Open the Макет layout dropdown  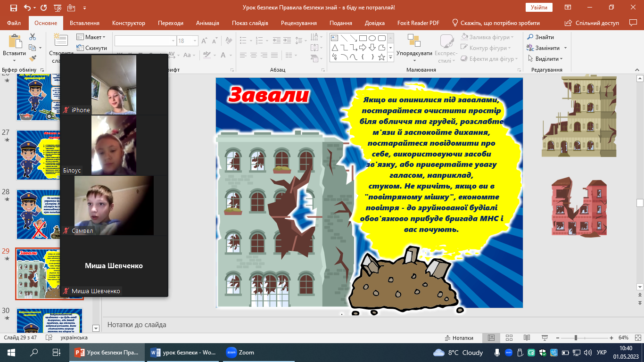91,37
